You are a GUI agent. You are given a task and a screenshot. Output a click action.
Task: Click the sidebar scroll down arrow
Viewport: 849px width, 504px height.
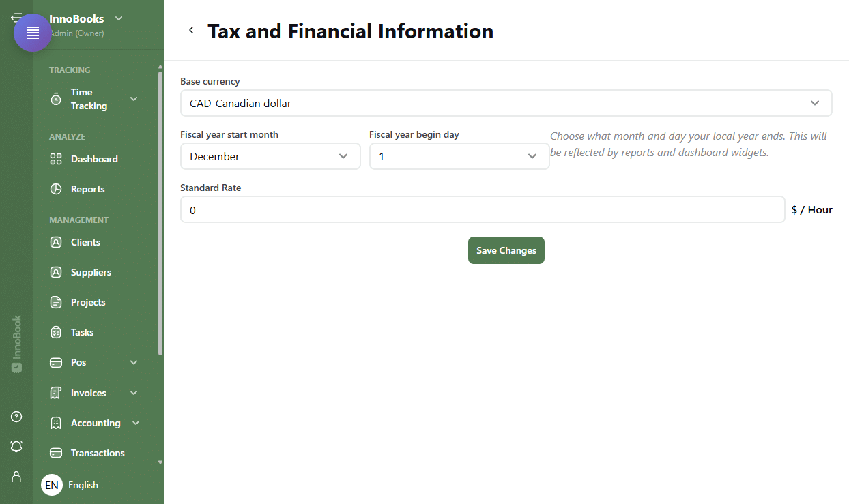point(160,462)
